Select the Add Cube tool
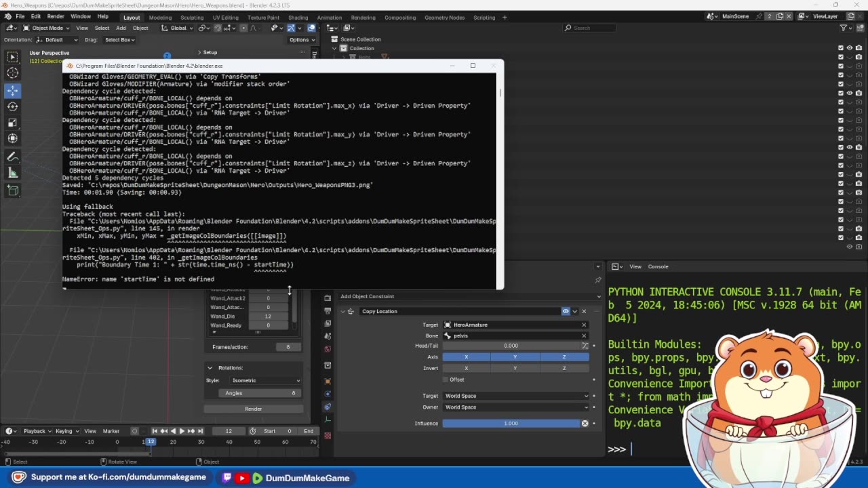 click(x=13, y=190)
